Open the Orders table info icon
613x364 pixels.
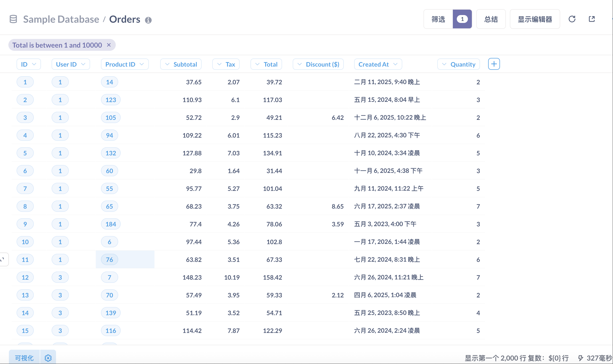(x=148, y=20)
